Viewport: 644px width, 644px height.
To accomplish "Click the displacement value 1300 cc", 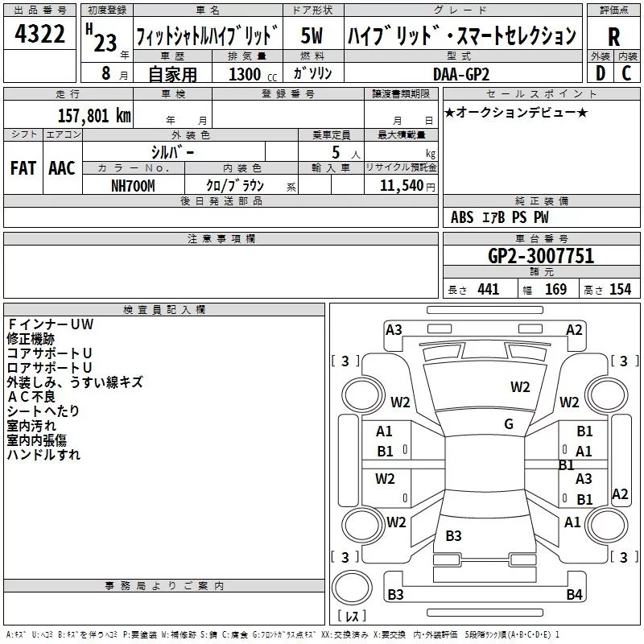I will tap(252, 74).
